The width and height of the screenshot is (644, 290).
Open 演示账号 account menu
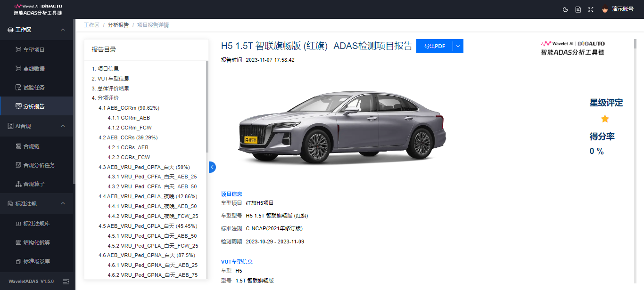[623, 9]
